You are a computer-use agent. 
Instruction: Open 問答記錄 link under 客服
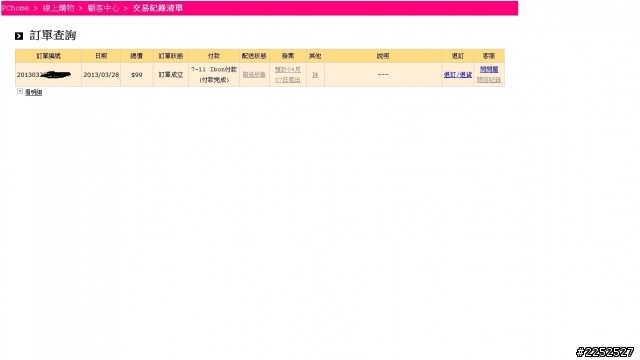489,80
